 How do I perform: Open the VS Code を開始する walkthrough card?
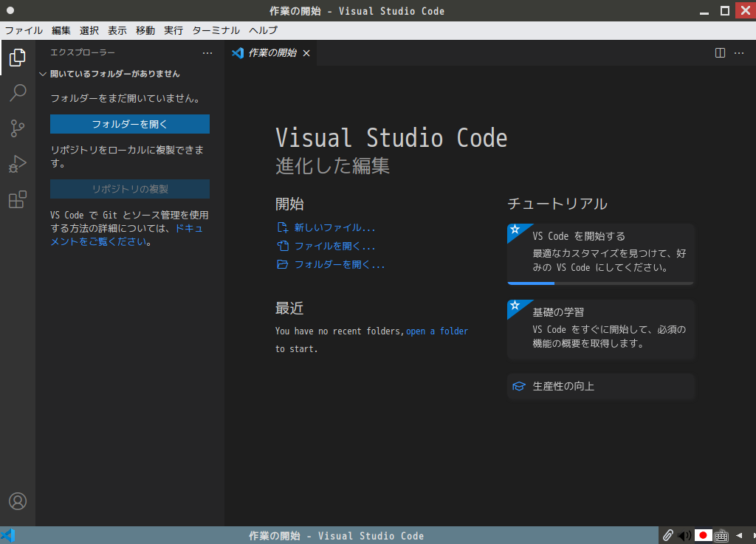(x=601, y=254)
